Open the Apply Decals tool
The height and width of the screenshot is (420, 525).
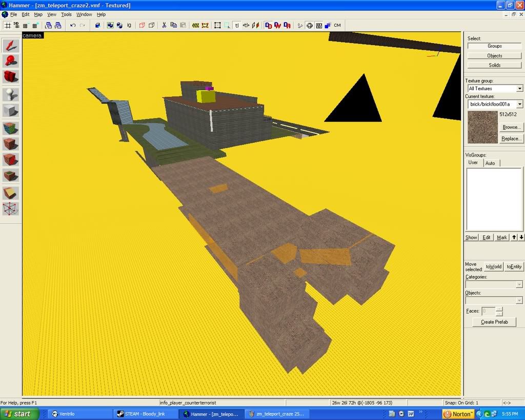[11, 159]
